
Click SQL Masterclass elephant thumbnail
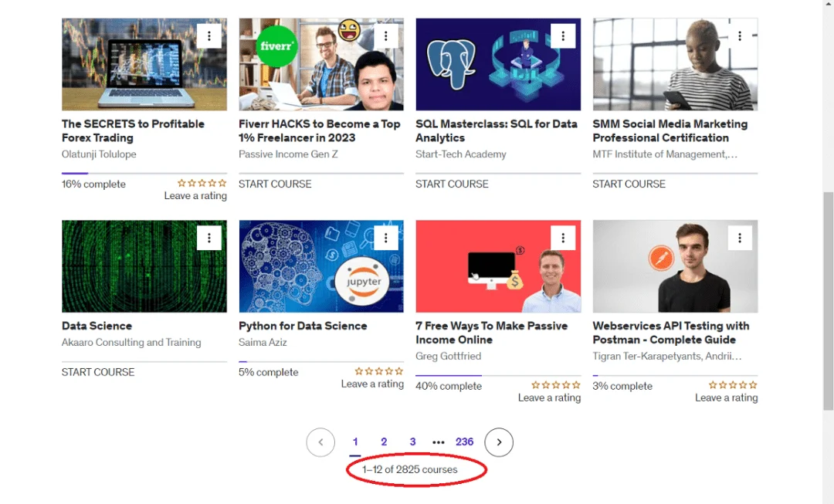[498, 64]
